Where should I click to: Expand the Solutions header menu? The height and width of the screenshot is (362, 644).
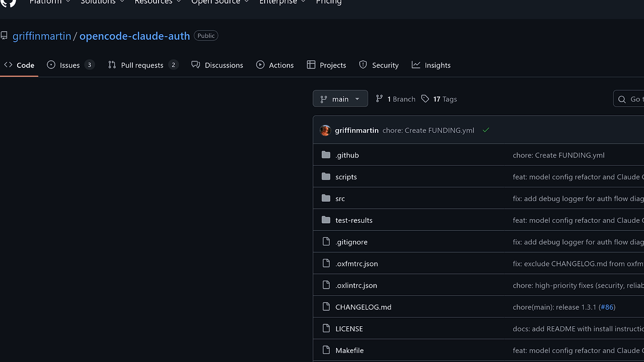tap(103, 2)
